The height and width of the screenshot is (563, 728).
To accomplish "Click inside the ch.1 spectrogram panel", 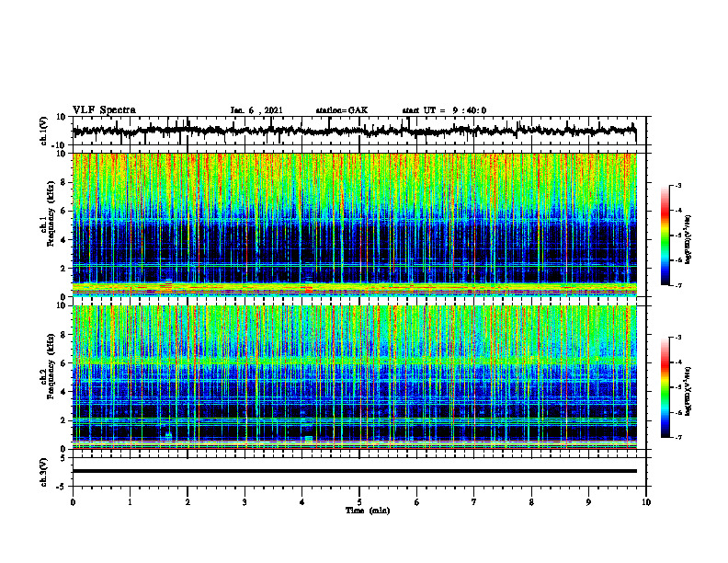I will [354, 224].
